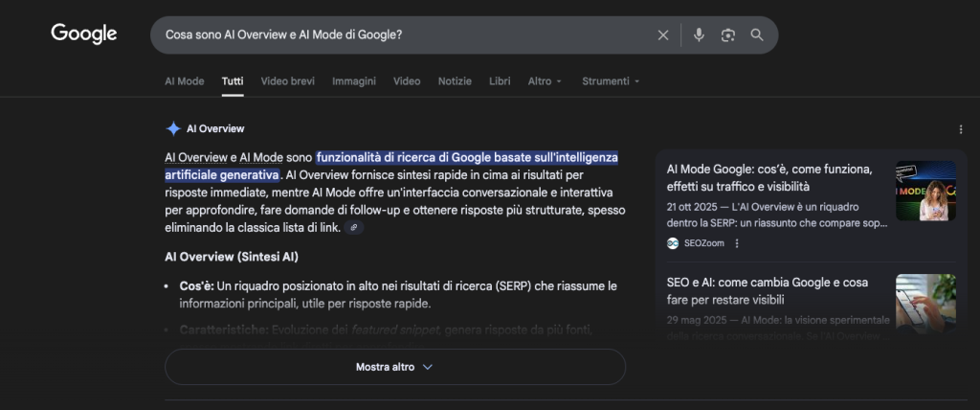Start voice search with microphone icon

(x=699, y=35)
